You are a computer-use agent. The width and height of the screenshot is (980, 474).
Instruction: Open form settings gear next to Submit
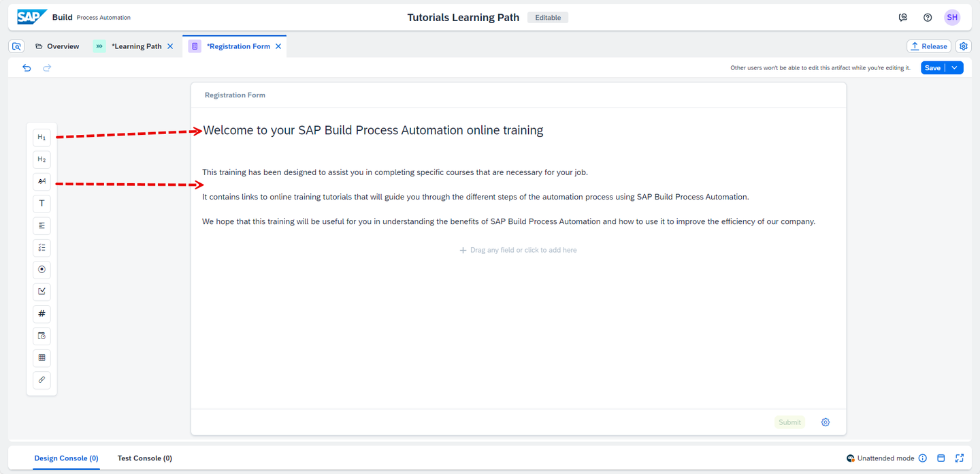pyautogui.click(x=826, y=422)
